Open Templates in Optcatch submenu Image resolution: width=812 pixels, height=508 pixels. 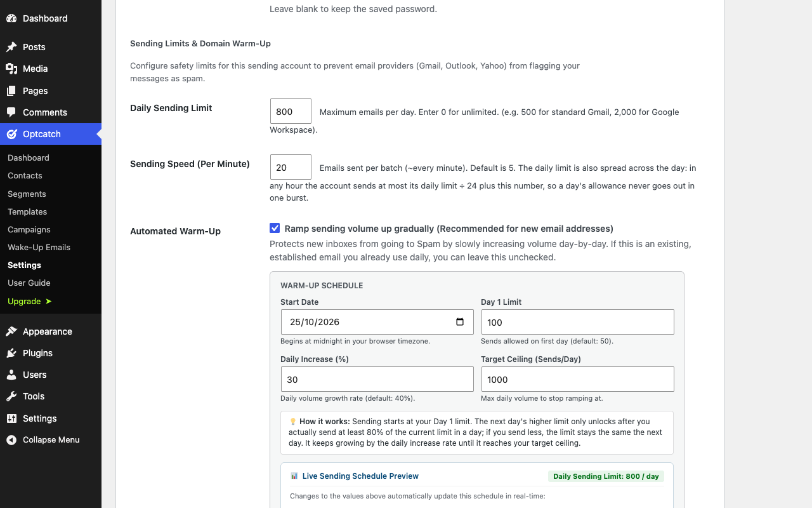click(27, 211)
